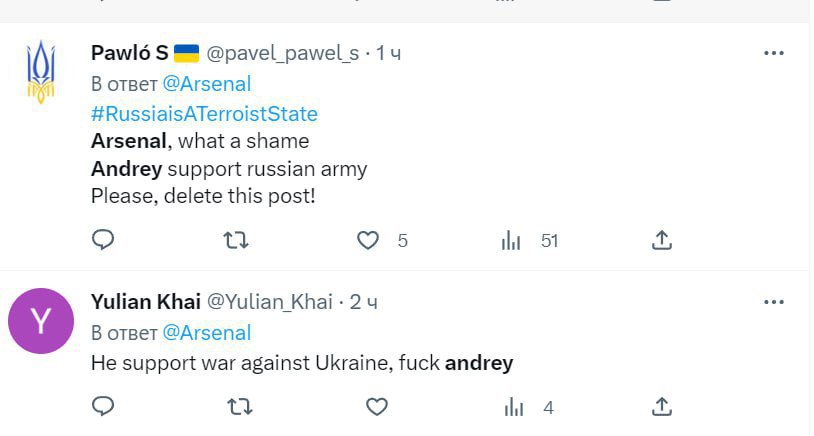
Task: Open the Yulian Khai display name
Action: point(145,301)
